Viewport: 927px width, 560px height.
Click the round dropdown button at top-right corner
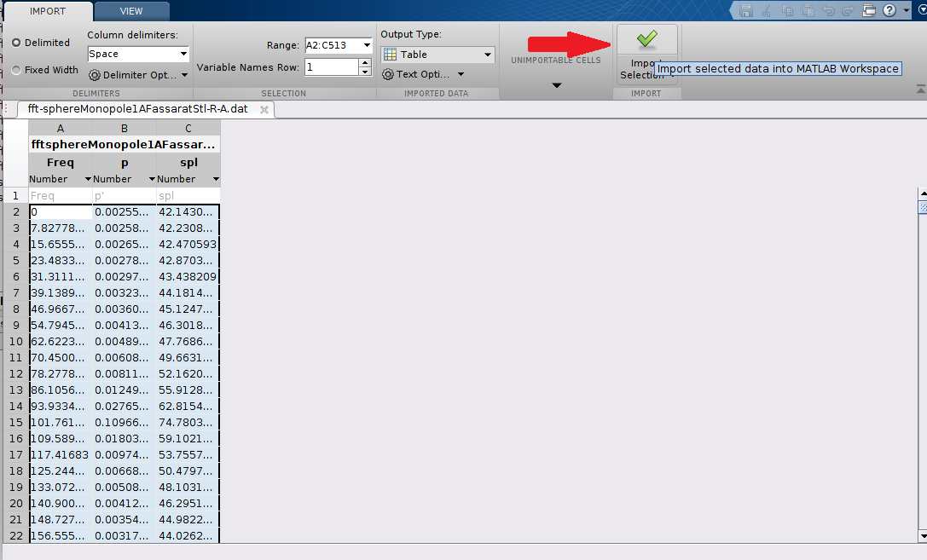click(x=922, y=10)
